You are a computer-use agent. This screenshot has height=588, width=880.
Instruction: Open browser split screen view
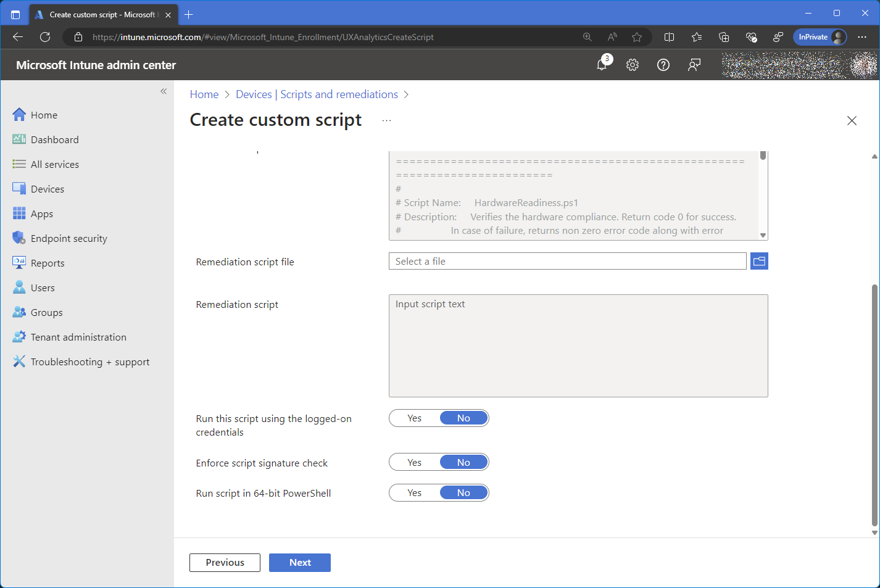(669, 37)
